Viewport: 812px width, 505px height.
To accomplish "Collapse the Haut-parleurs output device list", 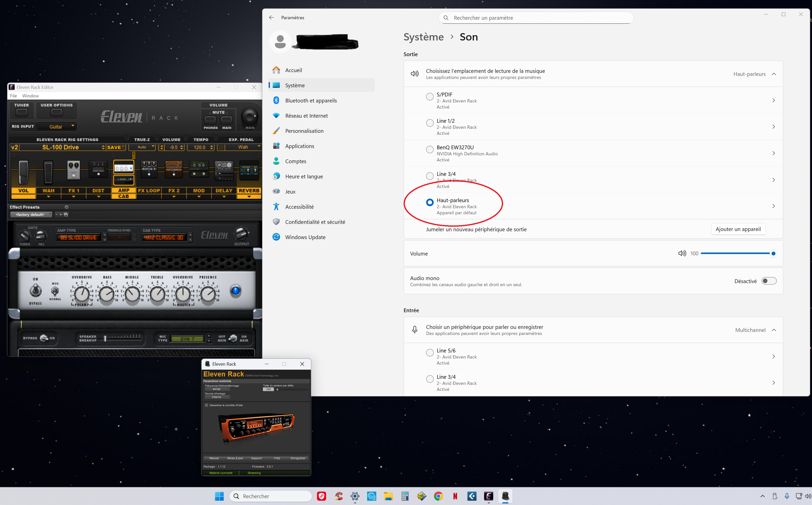I will (x=774, y=74).
